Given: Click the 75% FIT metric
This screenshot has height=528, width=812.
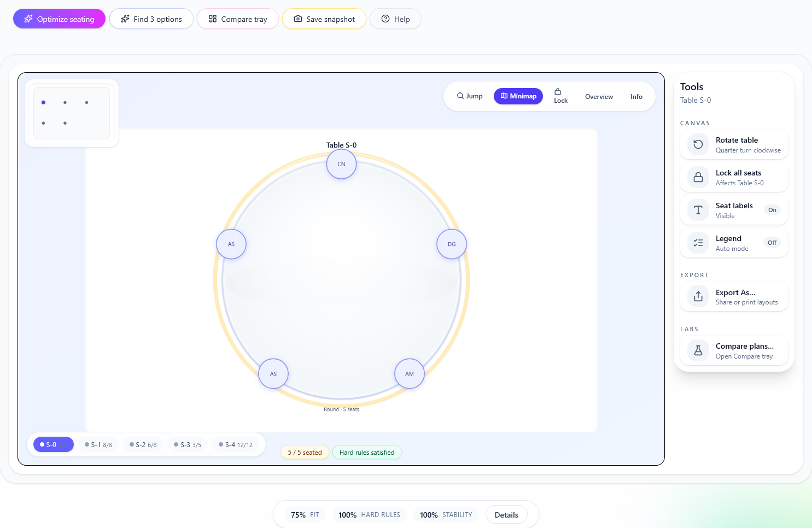Looking at the screenshot, I should (305, 515).
